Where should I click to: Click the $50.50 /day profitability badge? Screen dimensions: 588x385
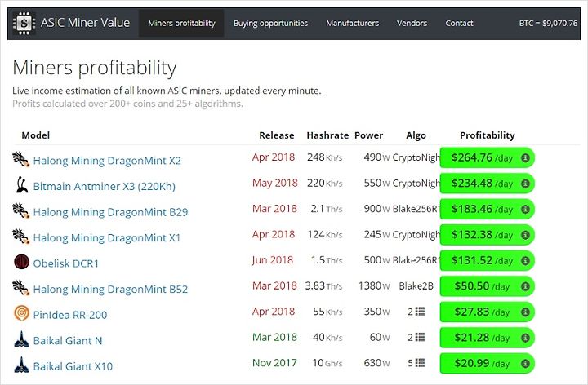487,286
